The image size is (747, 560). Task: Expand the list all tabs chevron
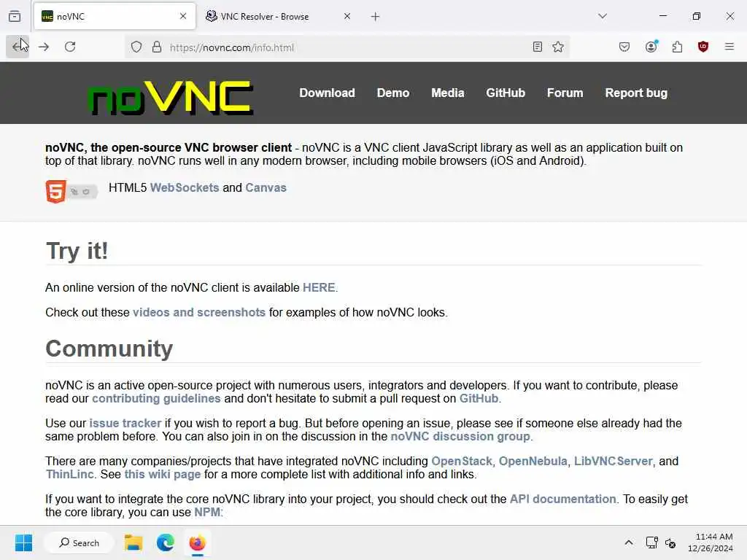(x=602, y=16)
